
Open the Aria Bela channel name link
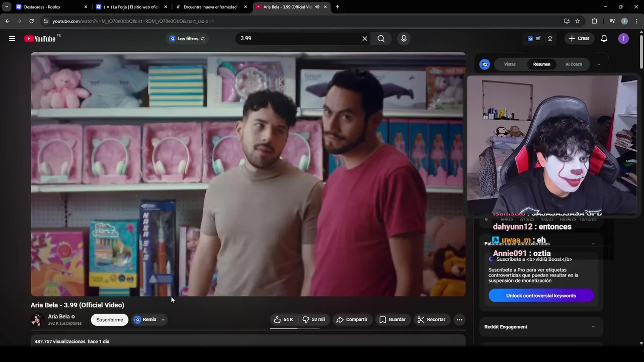(x=59, y=317)
